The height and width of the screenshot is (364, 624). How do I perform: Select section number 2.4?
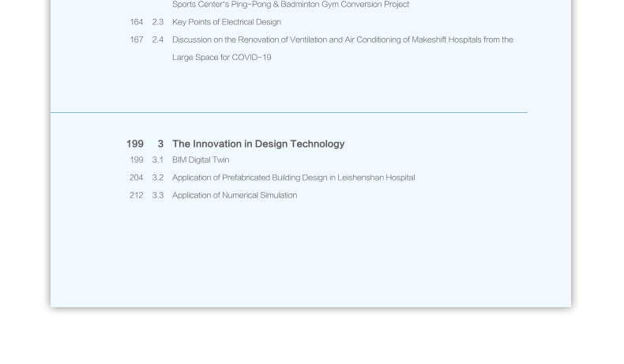(x=158, y=39)
